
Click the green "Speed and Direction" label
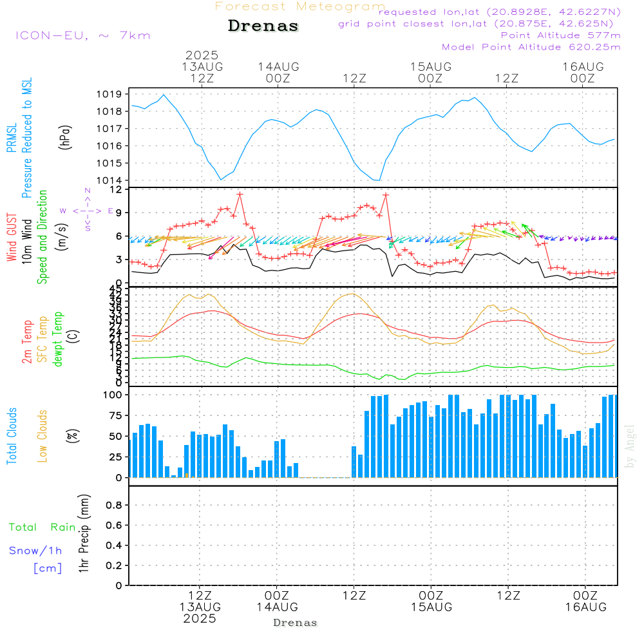42,237
